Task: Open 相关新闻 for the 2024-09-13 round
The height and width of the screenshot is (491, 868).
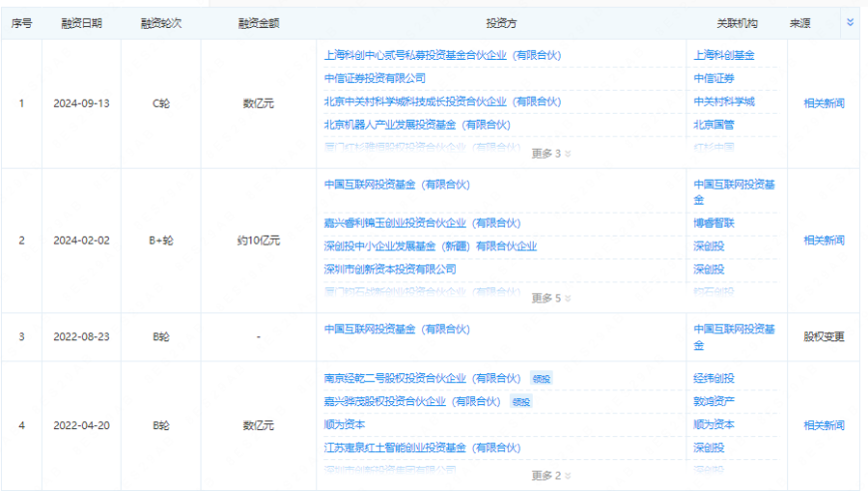Action: tap(824, 103)
